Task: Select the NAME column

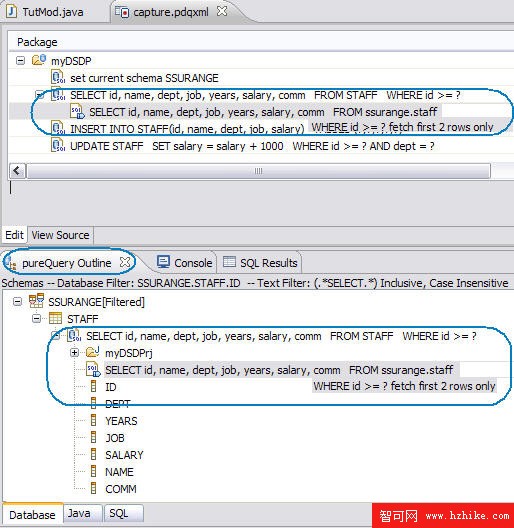Action: (x=119, y=472)
